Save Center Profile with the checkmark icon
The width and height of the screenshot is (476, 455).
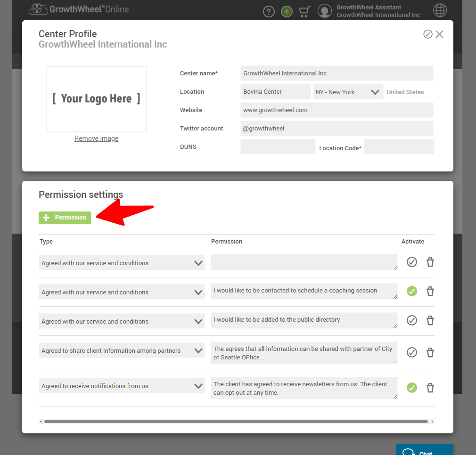tap(428, 34)
